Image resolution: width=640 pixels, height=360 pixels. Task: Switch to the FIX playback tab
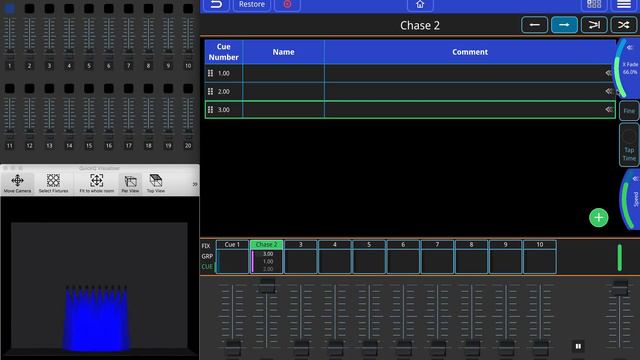206,246
